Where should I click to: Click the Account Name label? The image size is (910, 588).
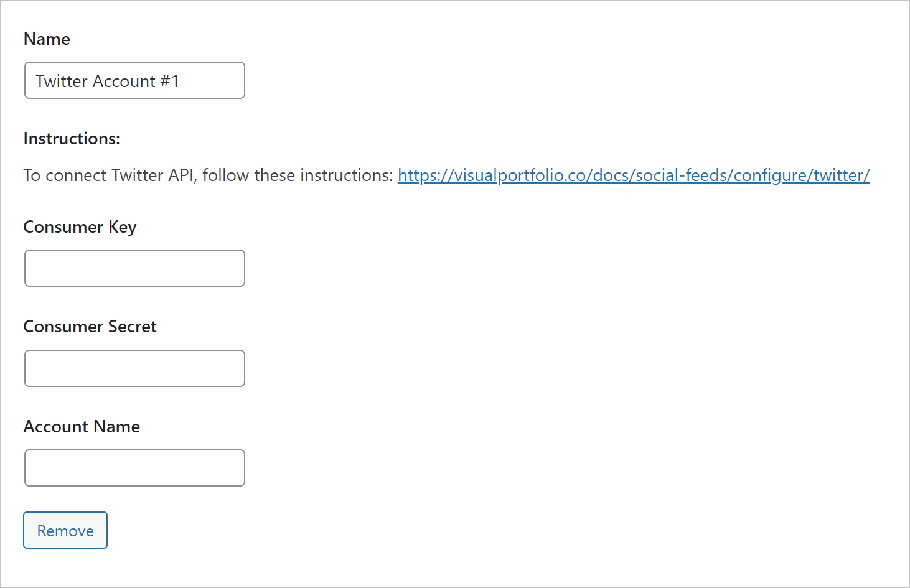point(82,427)
